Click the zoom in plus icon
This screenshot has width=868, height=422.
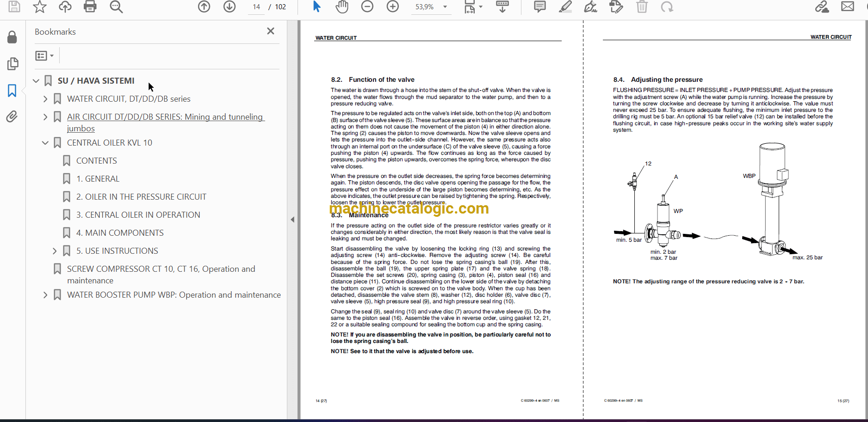[x=393, y=7]
